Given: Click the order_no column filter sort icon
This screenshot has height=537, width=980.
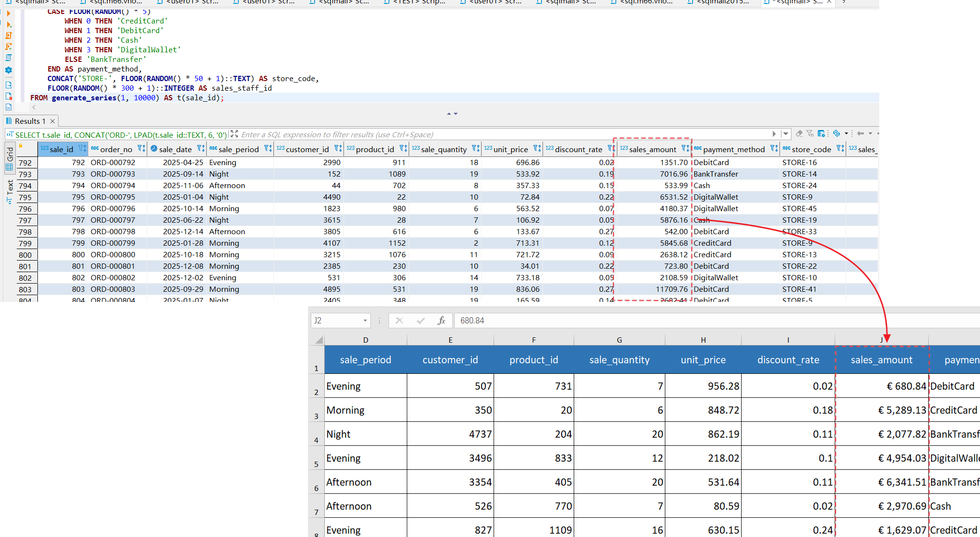Looking at the screenshot, I should coord(141,149).
